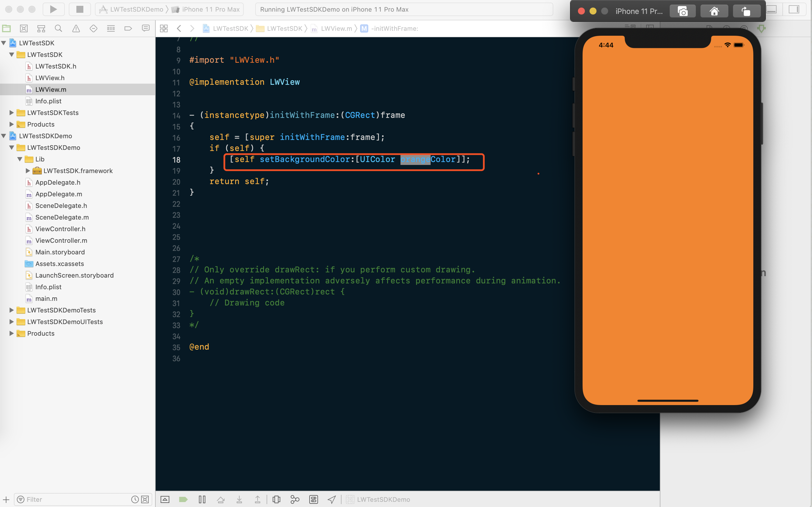Open the Find navigator search icon
Viewport: 812px width, 507px height.
tap(58, 28)
